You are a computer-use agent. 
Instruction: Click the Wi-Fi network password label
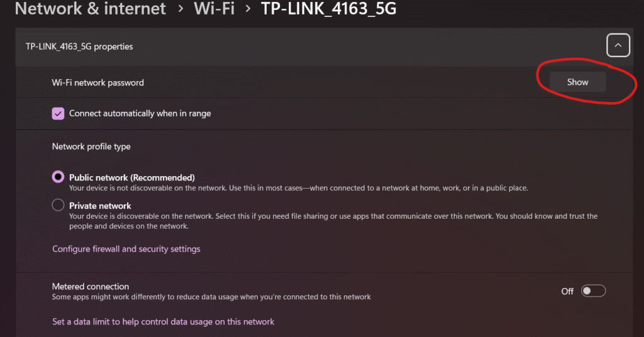click(97, 82)
